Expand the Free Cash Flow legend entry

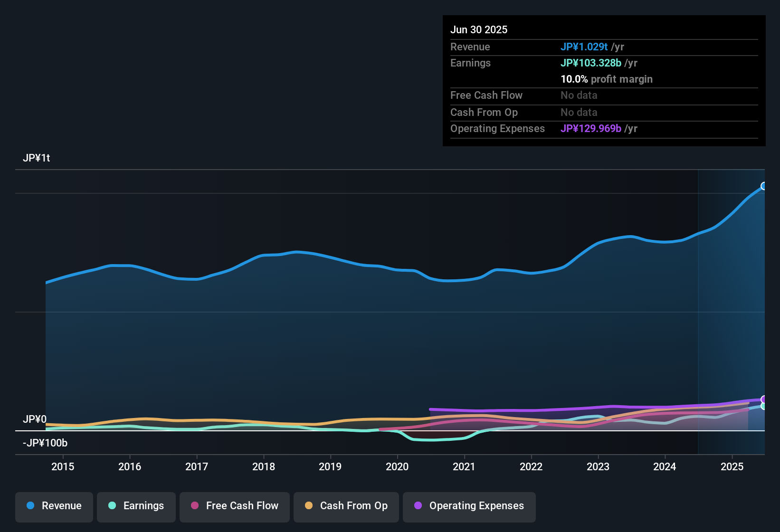tap(234, 506)
